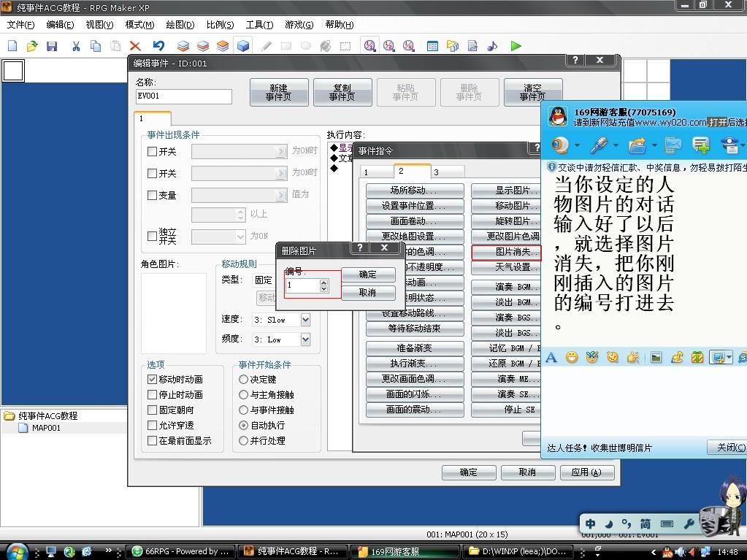Open a project using the folder icon
The image size is (747, 560).
[32, 46]
